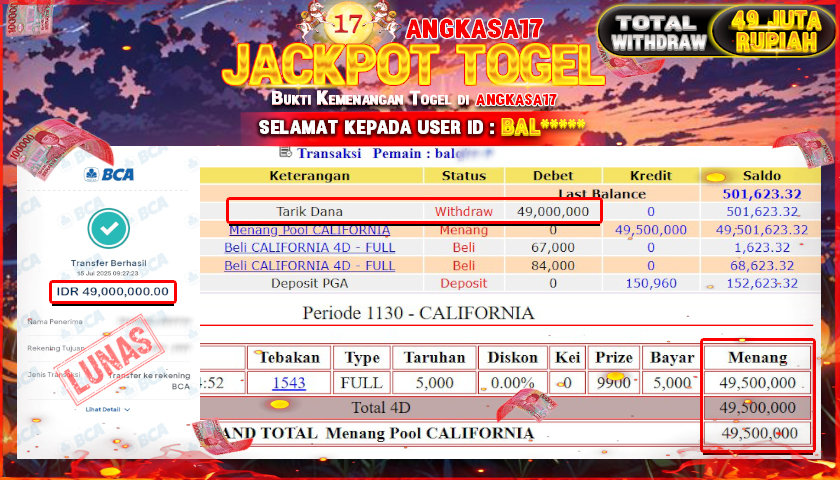Viewport: 840px width, 480px height.
Task: Select the Deposit status cell
Action: pos(464,283)
